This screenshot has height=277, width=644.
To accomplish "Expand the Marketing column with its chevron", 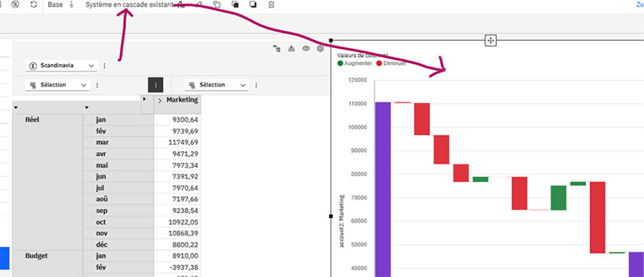I will (160, 100).
